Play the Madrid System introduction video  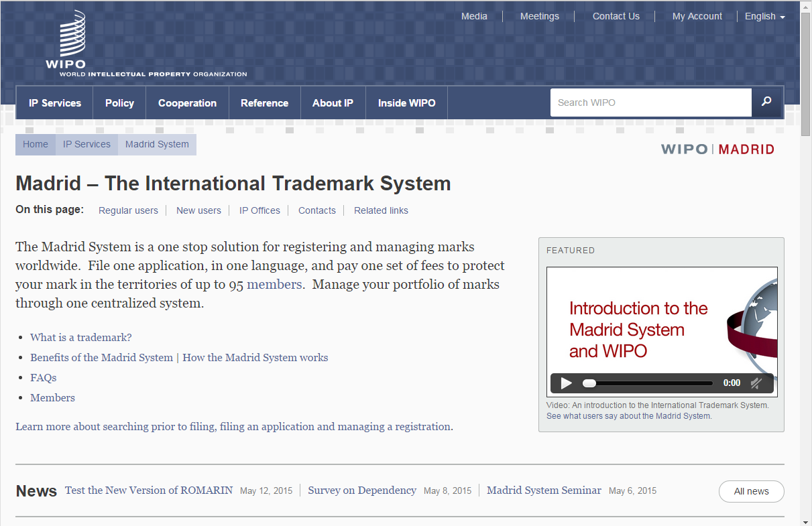click(567, 383)
